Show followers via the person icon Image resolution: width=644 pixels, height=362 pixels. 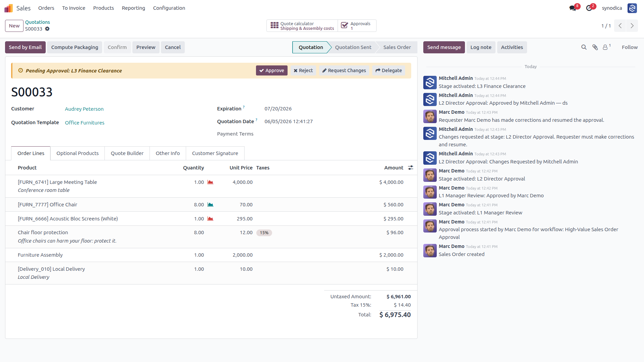[605, 47]
